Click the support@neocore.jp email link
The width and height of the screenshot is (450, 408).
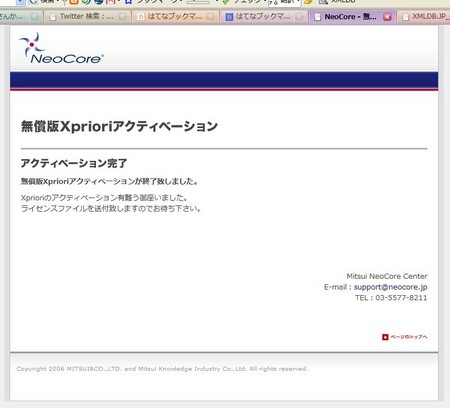coord(390,287)
